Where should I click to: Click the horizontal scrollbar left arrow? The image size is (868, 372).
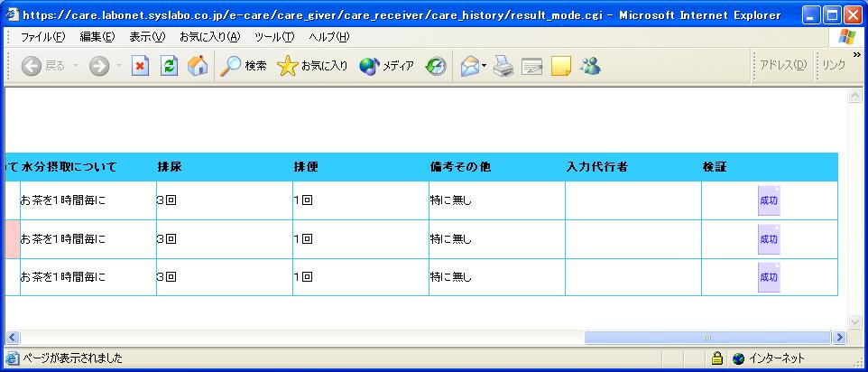pyautogui.click(x=12, y=337)
